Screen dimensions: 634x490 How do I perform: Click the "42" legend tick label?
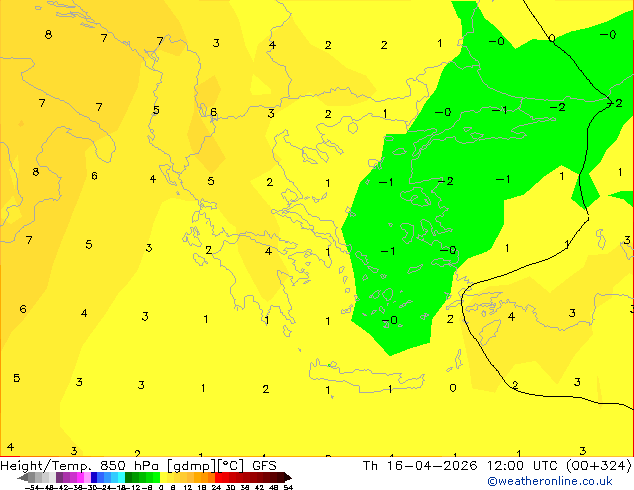(259, 488)
